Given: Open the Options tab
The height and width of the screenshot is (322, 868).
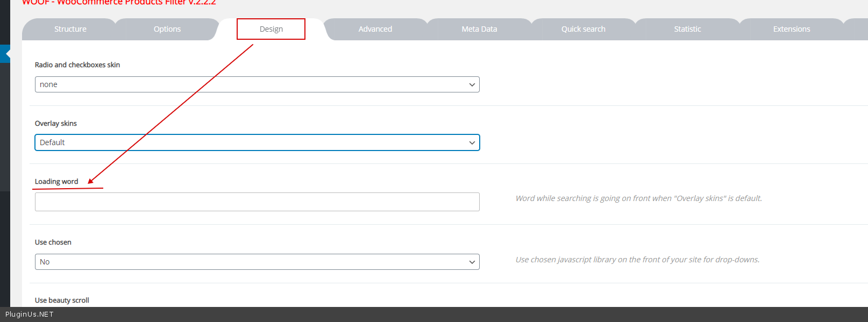Looking at the screenshot, I should (x=167, y=29).
